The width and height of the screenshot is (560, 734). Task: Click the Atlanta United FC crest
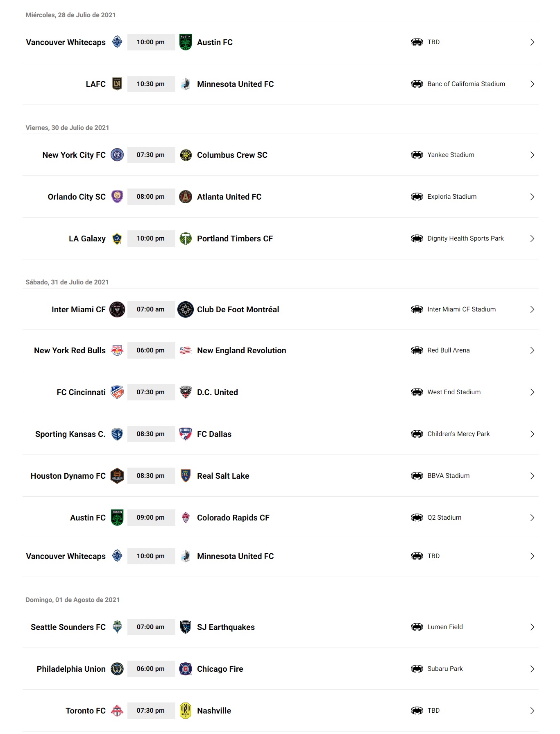coord(186,197)
